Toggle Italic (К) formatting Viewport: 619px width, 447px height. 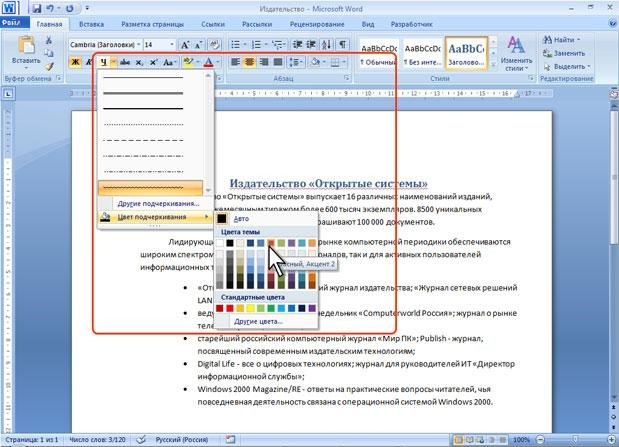pos(89,62)
